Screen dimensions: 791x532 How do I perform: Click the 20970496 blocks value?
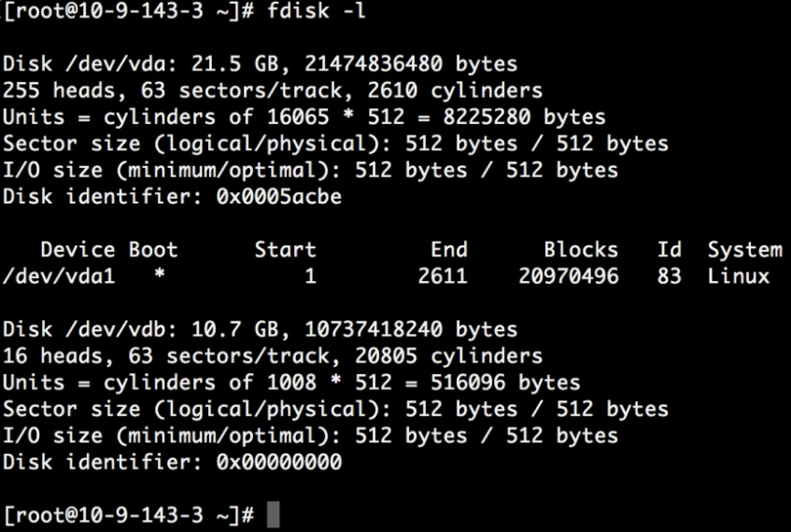coord(569,276)
